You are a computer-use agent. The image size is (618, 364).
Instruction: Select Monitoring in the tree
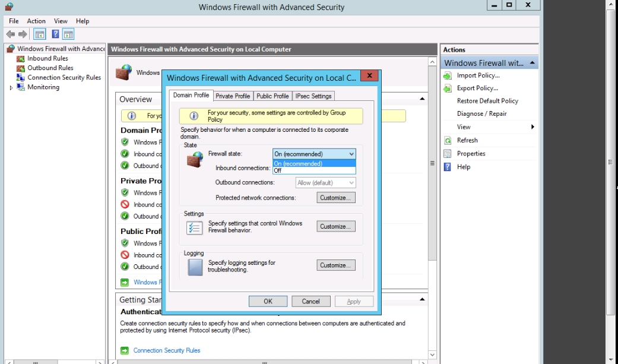(x=43, y=87)
